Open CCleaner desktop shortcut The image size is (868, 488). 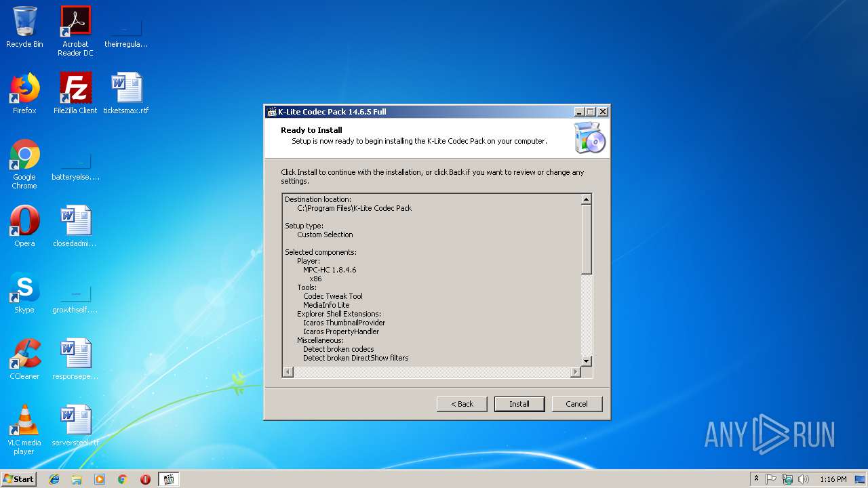[24, 359]
